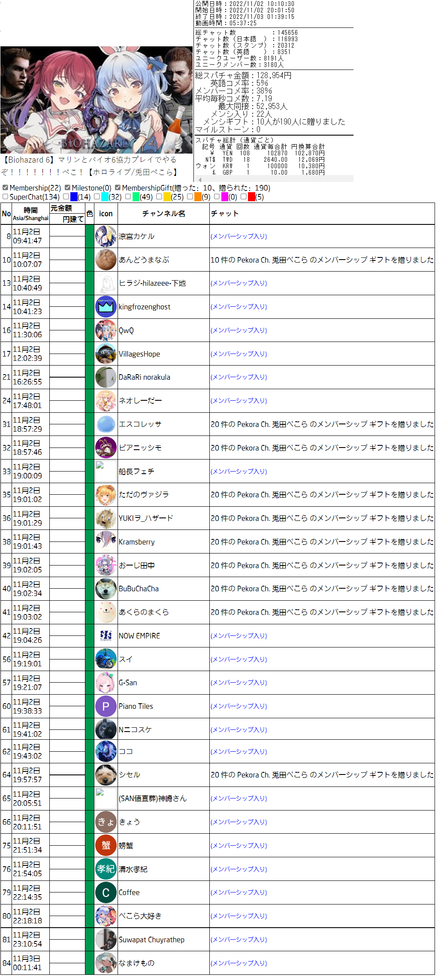Viewport: 441px width, 980px height.
Task: Click 清水孝紀's teal 孝紀 avatar
Action: coord(106,869)
